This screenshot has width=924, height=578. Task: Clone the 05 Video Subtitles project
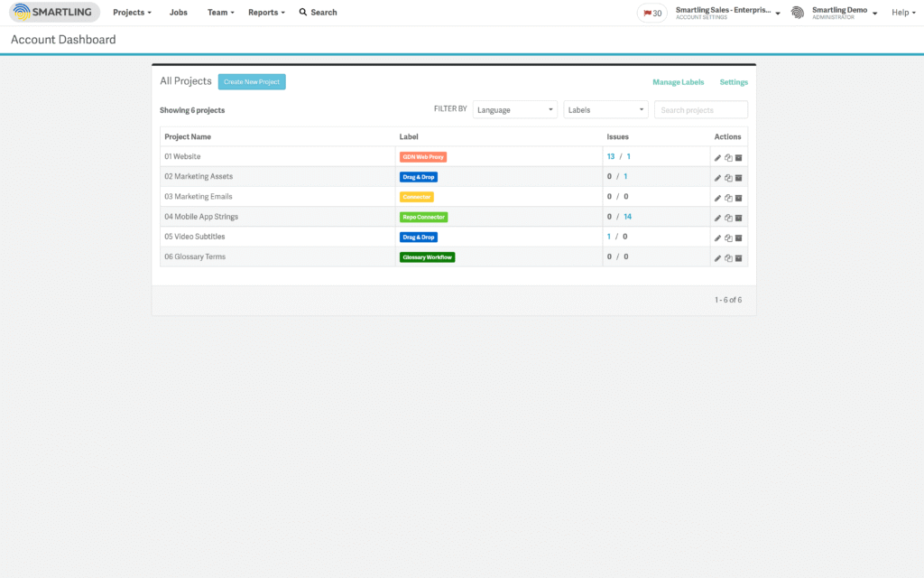(728, 237)
